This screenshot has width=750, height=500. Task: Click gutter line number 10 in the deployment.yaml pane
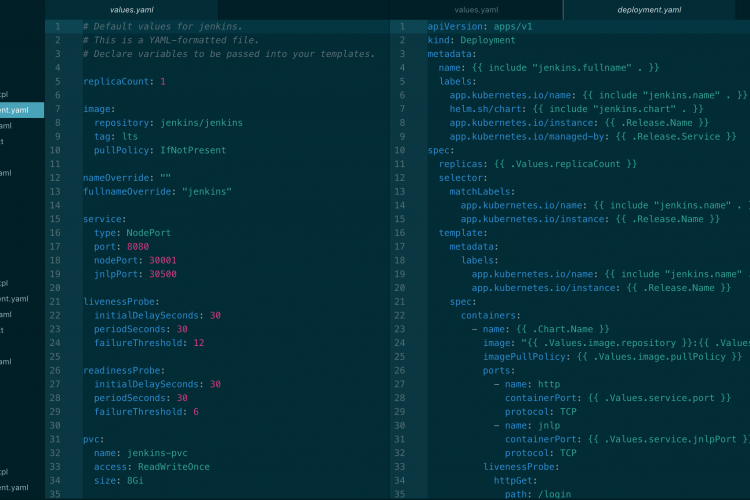click(399, 150)
